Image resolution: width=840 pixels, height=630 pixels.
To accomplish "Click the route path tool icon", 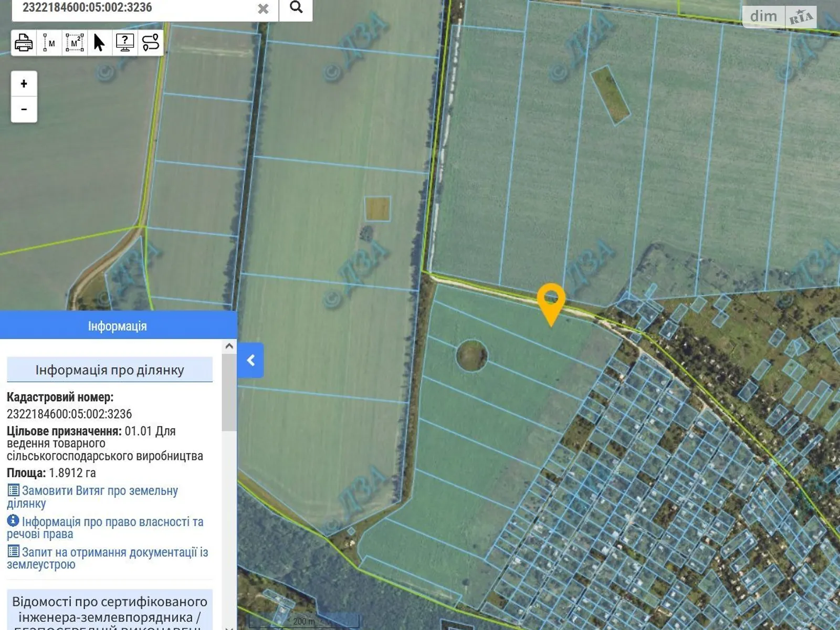I will click(x=150, y=43).
